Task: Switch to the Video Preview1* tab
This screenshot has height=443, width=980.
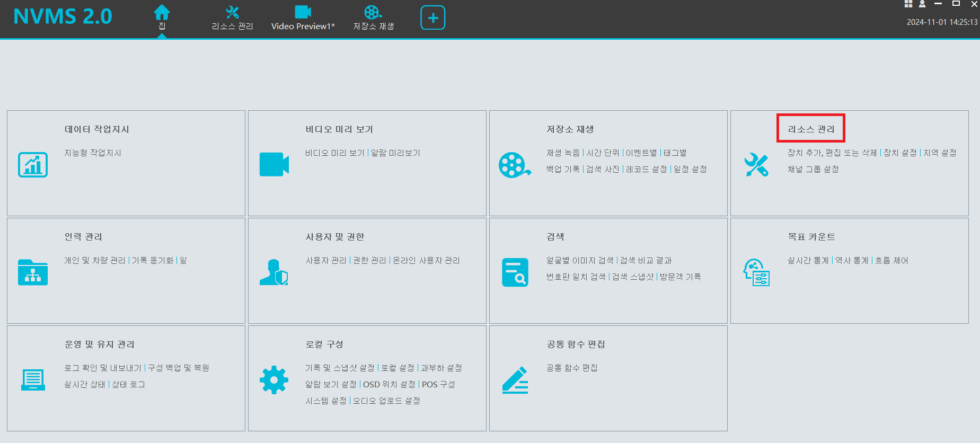Action: [x=303, y=19]
